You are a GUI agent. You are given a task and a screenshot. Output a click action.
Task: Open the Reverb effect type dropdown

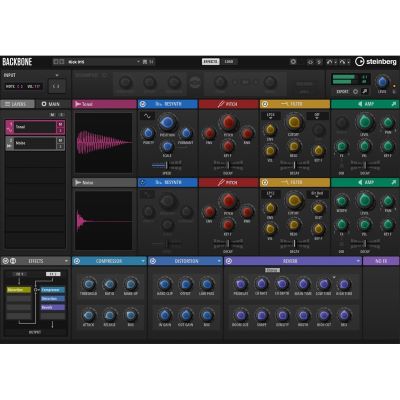pyautogui.click(x=358, y=261)
